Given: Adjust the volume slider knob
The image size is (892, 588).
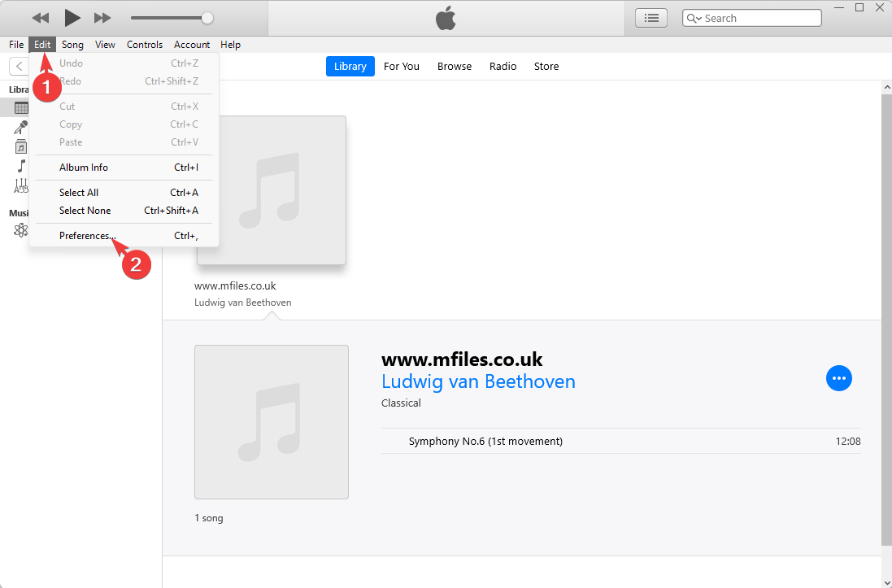Looking at the screenshot, I should point(207,18).
